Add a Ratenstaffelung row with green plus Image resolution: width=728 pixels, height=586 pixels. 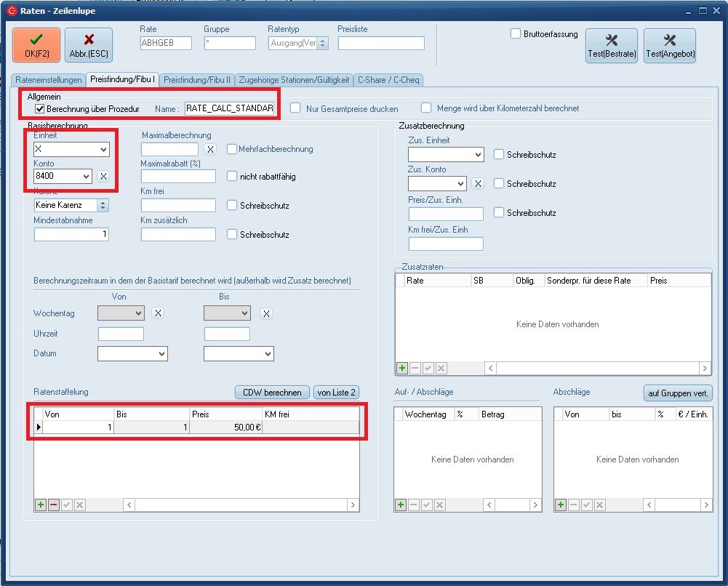(x=41, y=505)
